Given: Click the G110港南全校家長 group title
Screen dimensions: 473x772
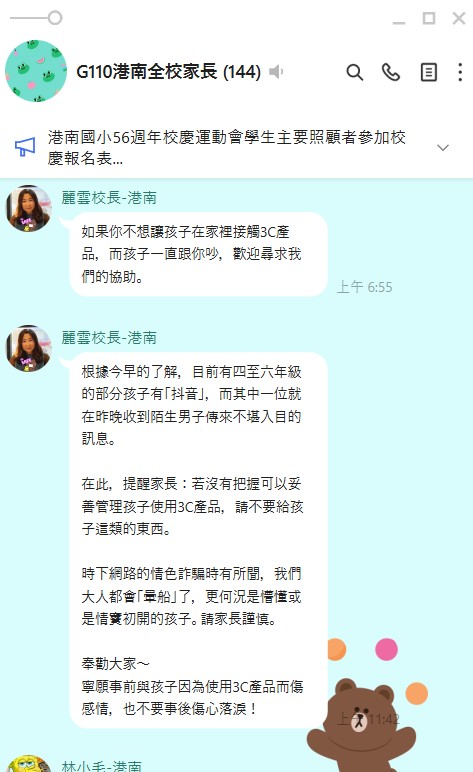Looking at the screenshot, I should (168, 72).
